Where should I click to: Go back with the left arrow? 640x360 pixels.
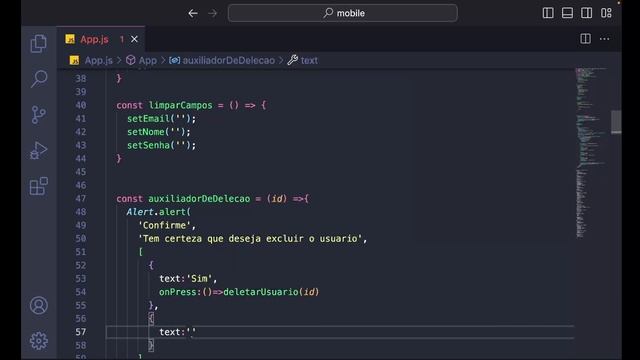(193, 13)
